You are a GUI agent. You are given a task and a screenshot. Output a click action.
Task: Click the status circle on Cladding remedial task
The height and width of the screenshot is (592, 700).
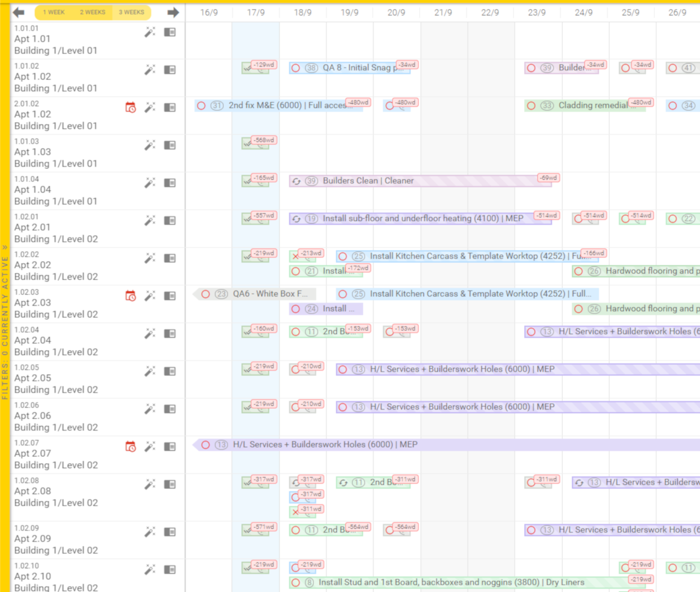click(x=531, y=105)
